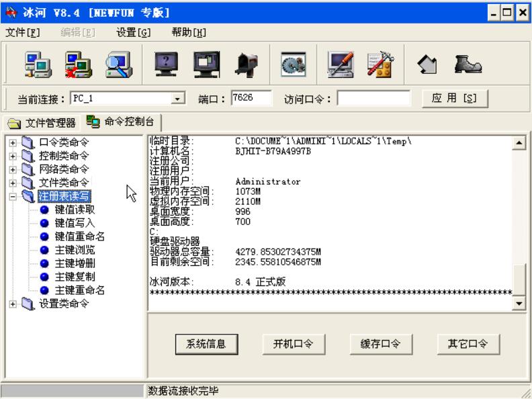Click the 2345.55810546875M free space value
Image resolution: width=532 pixels, height=399 pixels.
click(278, 262)
